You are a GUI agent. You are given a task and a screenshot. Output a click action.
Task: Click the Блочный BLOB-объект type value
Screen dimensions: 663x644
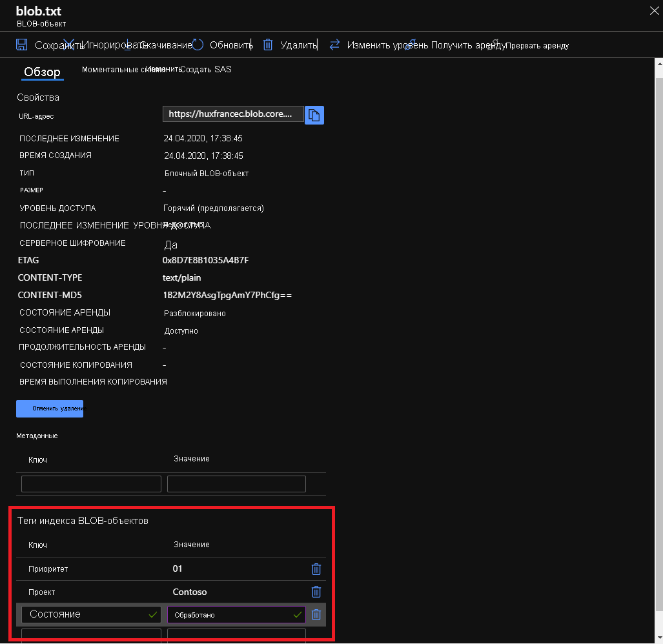pyautogui.click(x=207, y=173)
